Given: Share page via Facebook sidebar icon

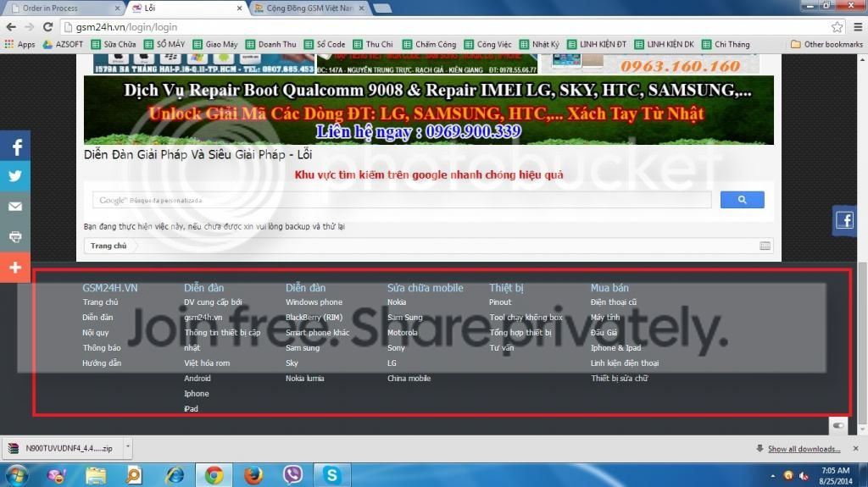Looking at the screenshot, I should [x=15, y=147].
